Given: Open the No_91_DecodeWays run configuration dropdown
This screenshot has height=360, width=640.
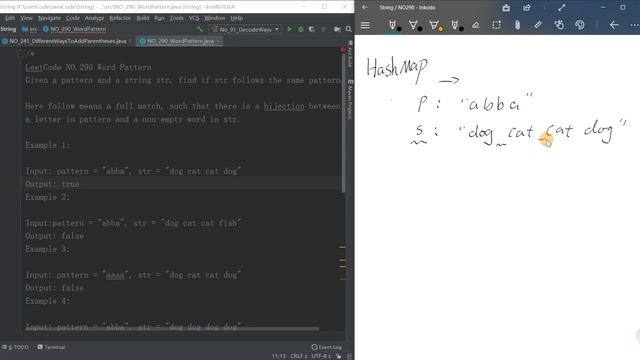Looking at the screenshot, I should coord(245,29).
